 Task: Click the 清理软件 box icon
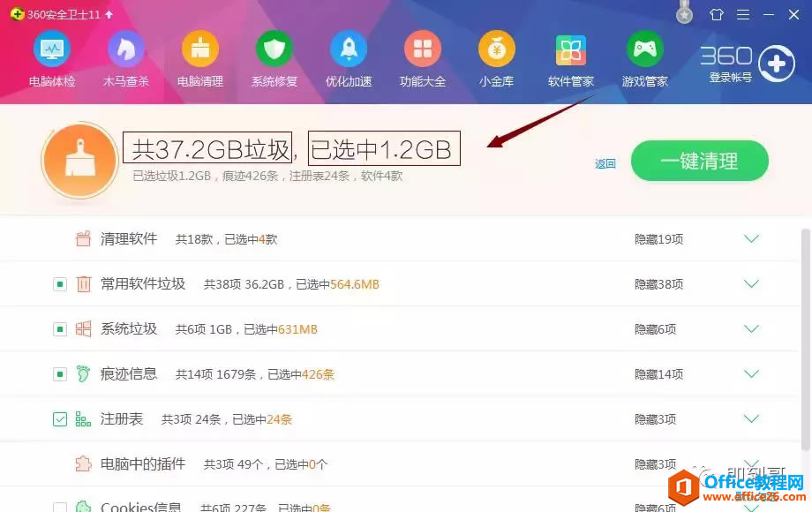click(83, 238)
